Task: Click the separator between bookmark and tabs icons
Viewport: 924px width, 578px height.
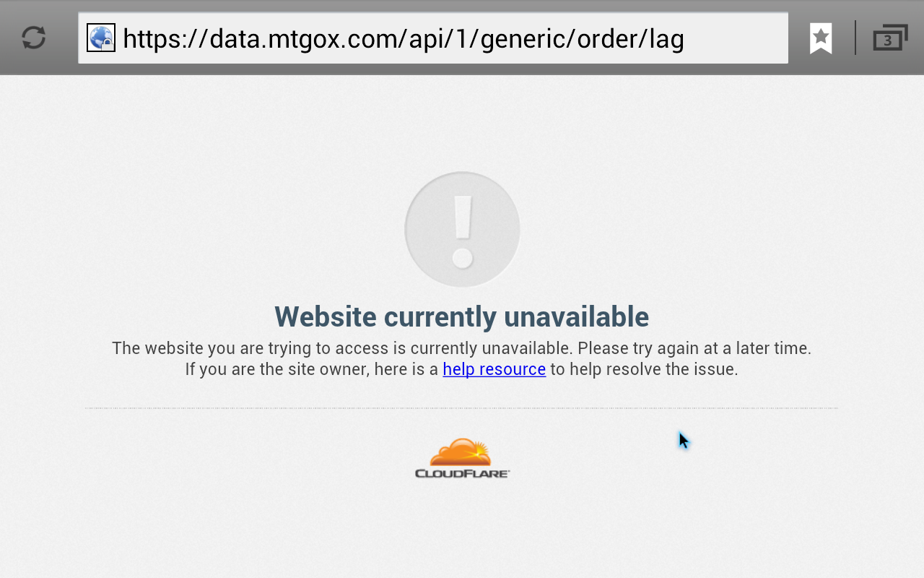Action: click(x=855, y=38)
